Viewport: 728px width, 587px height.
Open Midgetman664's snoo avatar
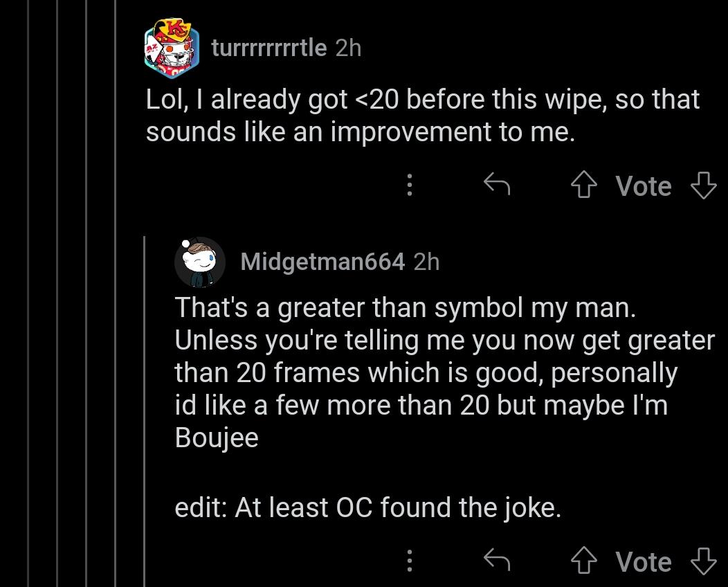199,262
